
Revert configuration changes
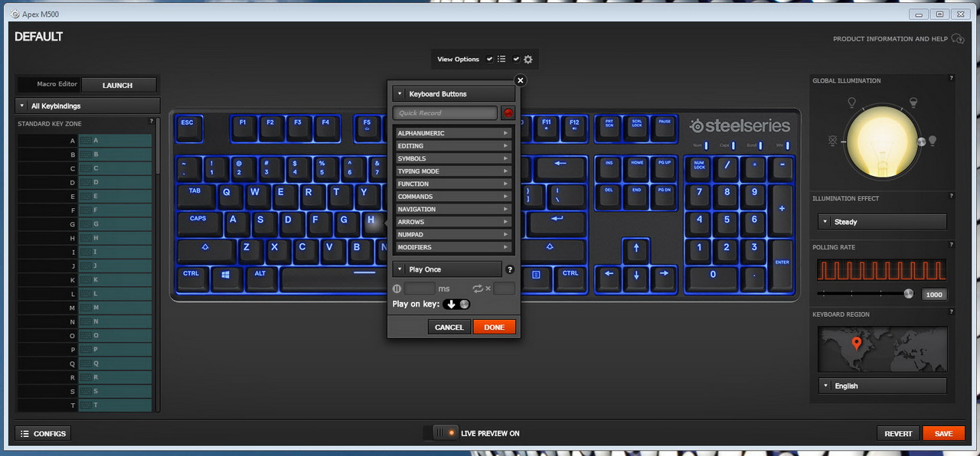(898, 434)
